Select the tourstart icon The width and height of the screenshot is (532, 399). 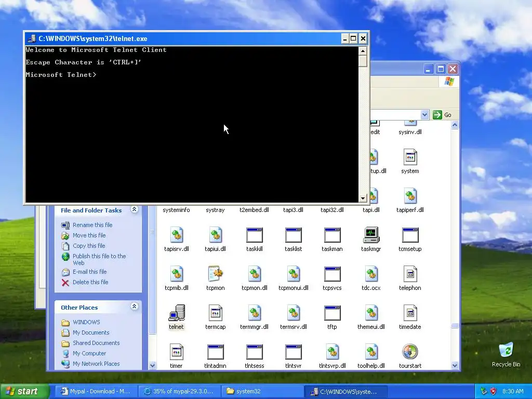[410, 352]
